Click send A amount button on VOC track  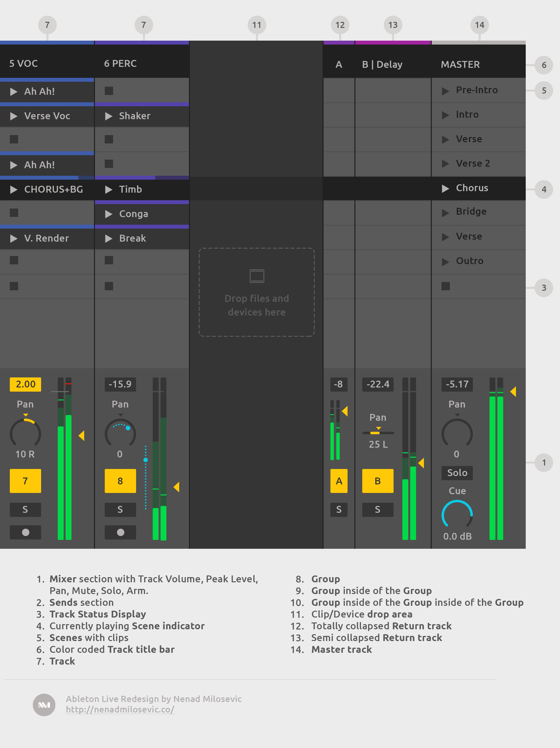25,481
